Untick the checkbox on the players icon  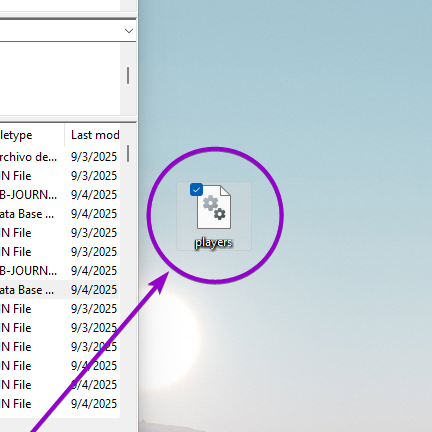click(196, 190)
